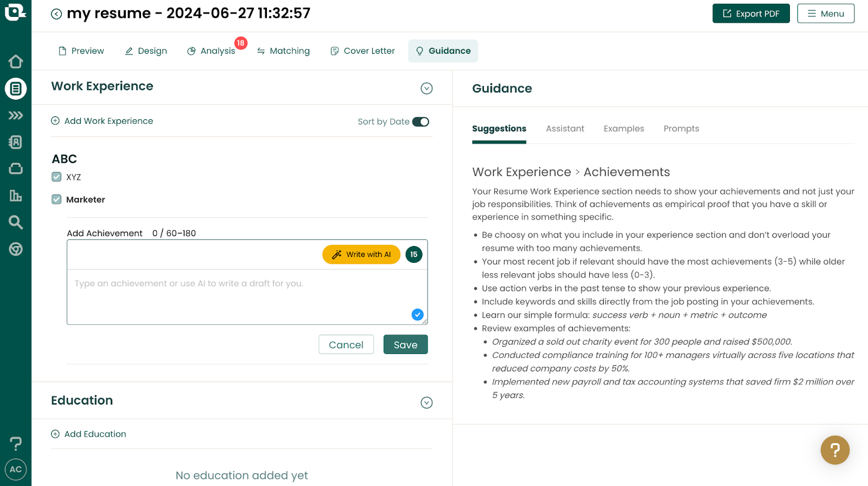868x486 pixels.
Task: Click the search magnifier sidebar icon
Action: [16, 222]
